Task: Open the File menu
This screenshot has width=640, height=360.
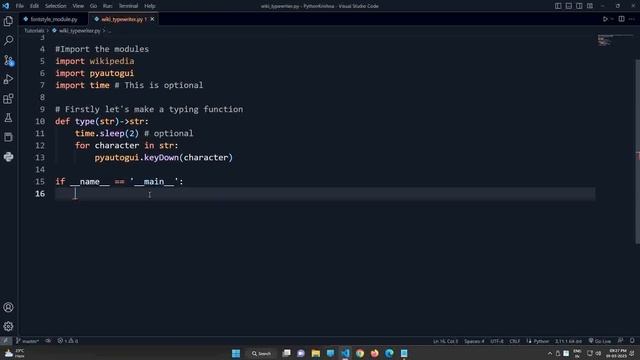Action: [20, 6]
